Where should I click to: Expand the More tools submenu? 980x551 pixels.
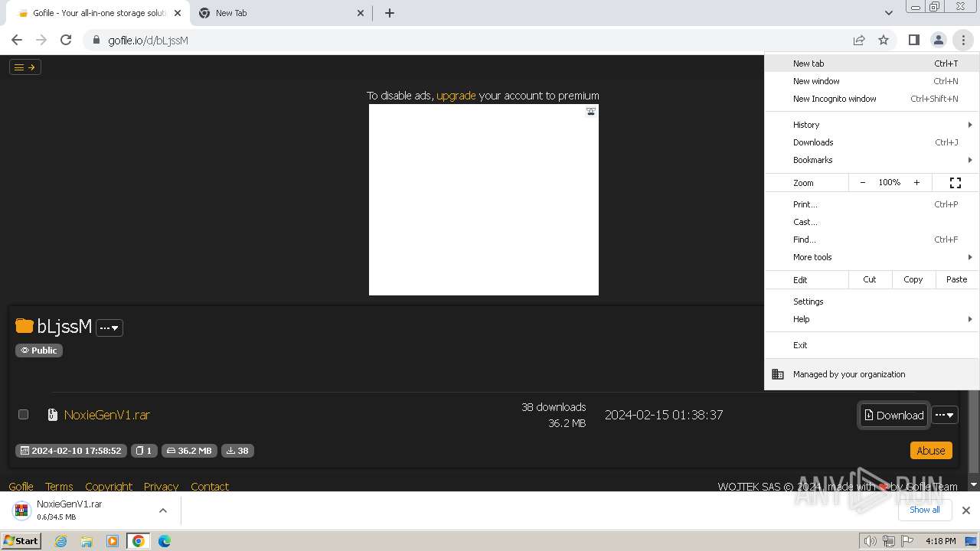(x=872, y=257)
